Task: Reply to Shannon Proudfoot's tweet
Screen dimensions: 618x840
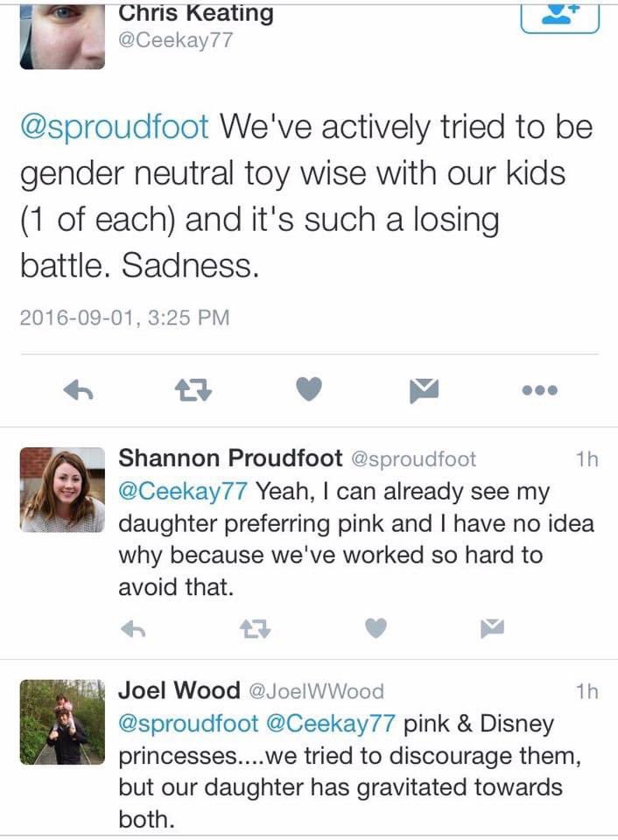Action: 130,627
